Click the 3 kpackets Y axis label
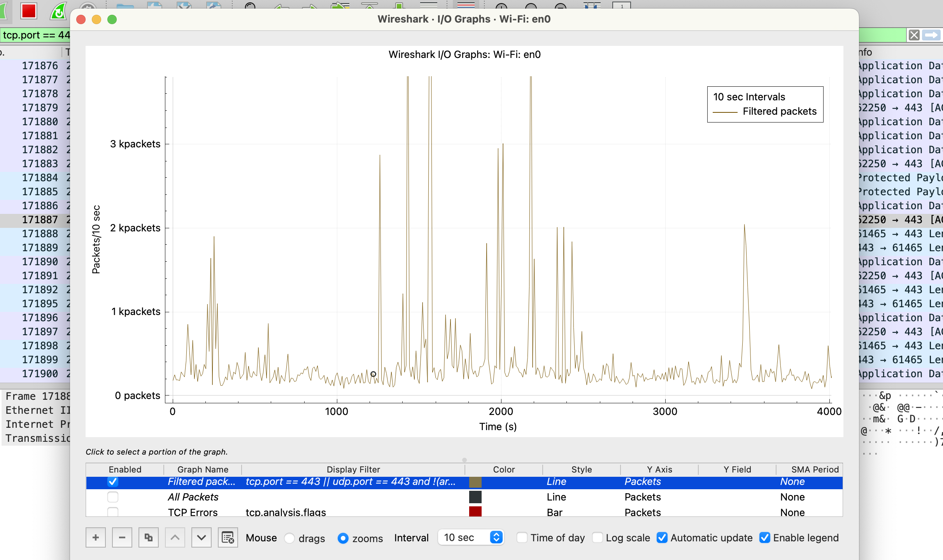The height and width of the screenshot is (560, 943). tap(135, 144)
